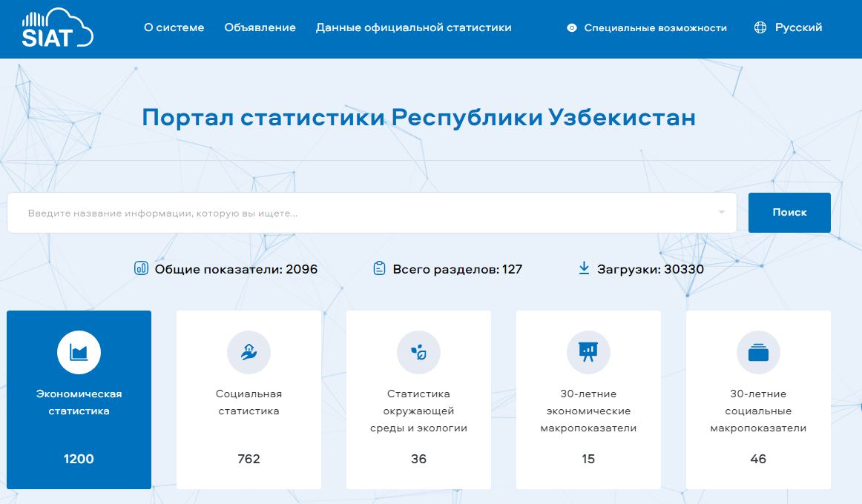Image resolution: width=862 pixels, height=504 pixels.
Task: Click the download arrow icon near Загрузки
Action: [584, 268]
